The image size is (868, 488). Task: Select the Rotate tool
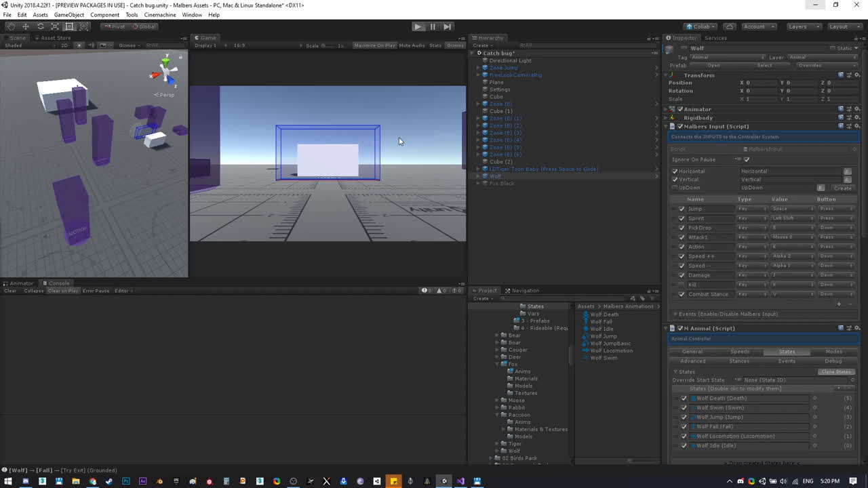point(40,26)
